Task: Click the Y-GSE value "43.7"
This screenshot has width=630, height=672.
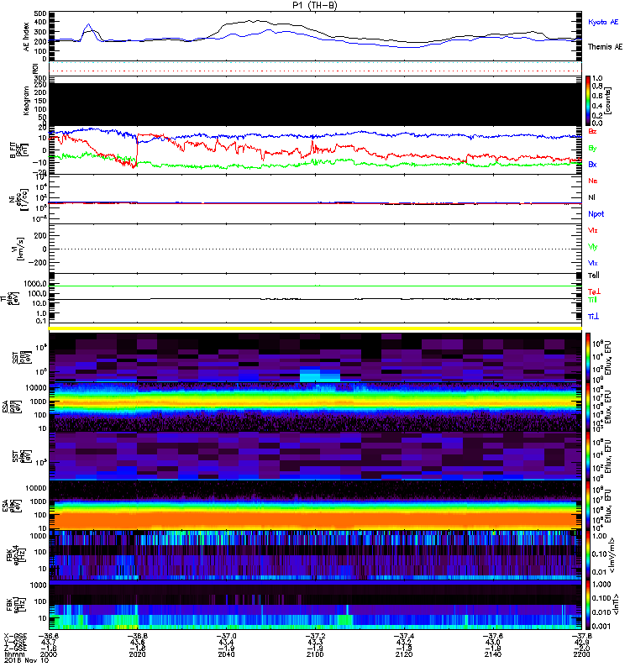Action: [48, 643]
